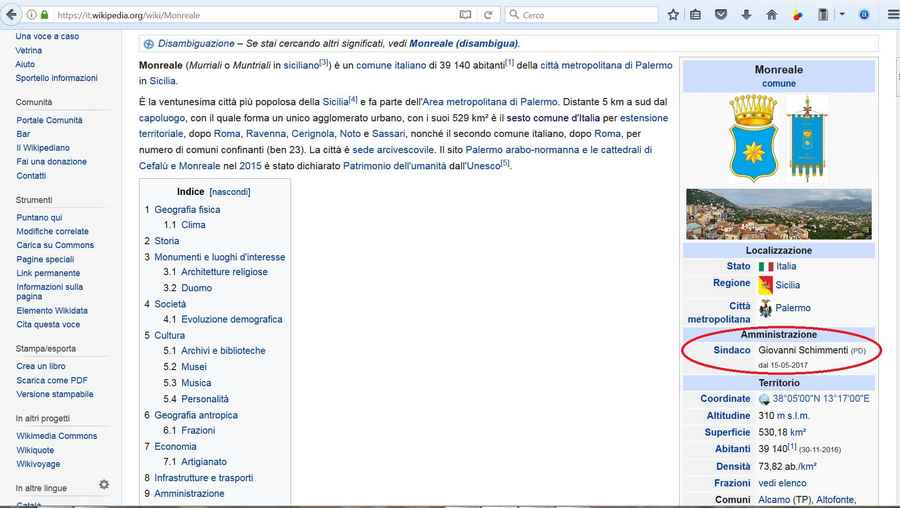Open vedi elenco frazioni link
900x508 pixels.
[x=782, y=483]
